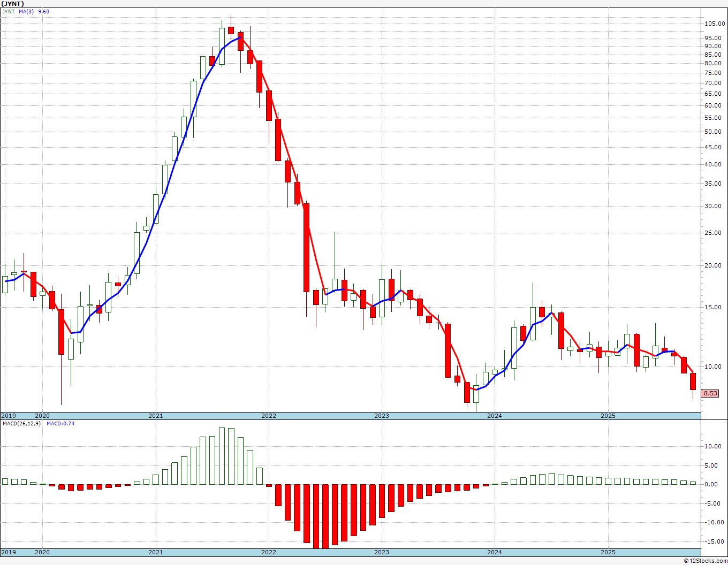Click the (JYNT) ticker title
The width and height of the screenshot is (728, 565).
pyautogui.click(x=12, y=4)
